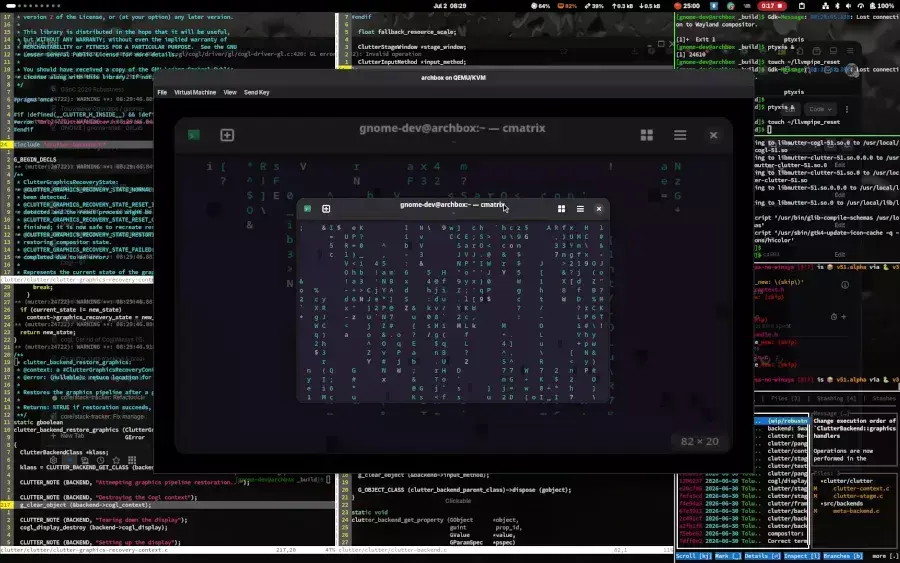Viewport: 900px width, 563px height.
Task: Open 'clutter-stage.c' in files list
Action: (857, 496)
